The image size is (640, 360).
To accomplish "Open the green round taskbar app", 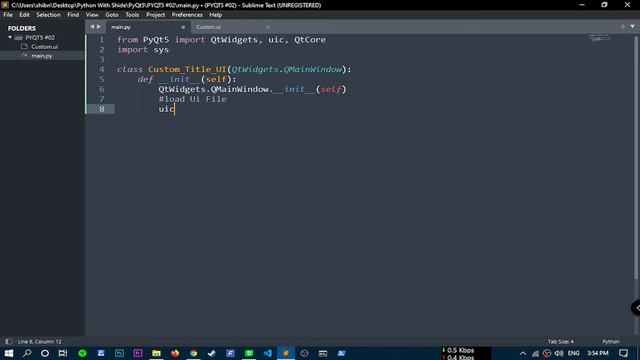I will (82, 353).
